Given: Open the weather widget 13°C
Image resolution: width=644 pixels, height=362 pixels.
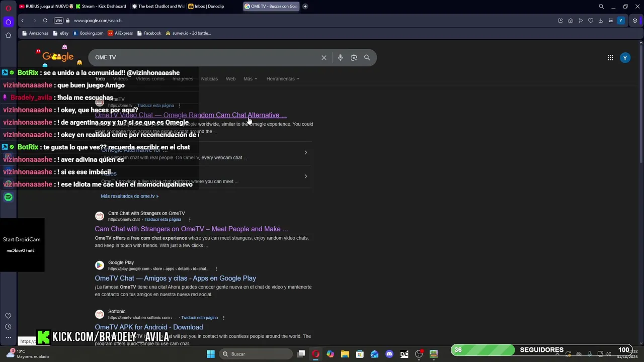Looking at the screenshot, I should pyautogui.click(x=28, y=354).
